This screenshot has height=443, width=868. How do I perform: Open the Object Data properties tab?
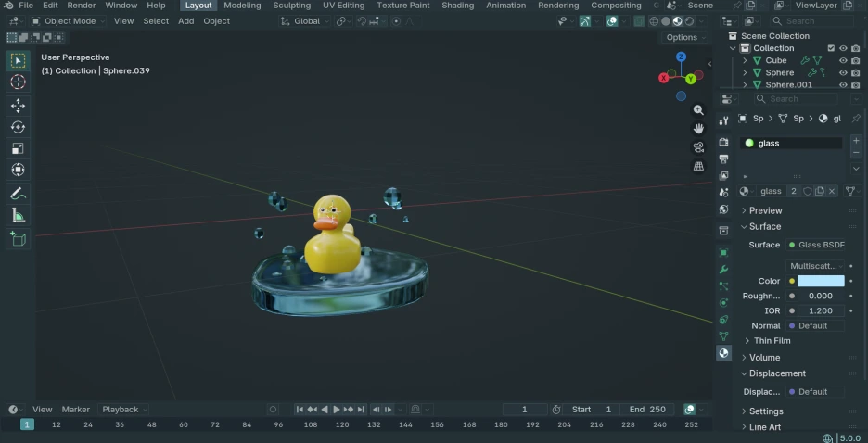723,336
